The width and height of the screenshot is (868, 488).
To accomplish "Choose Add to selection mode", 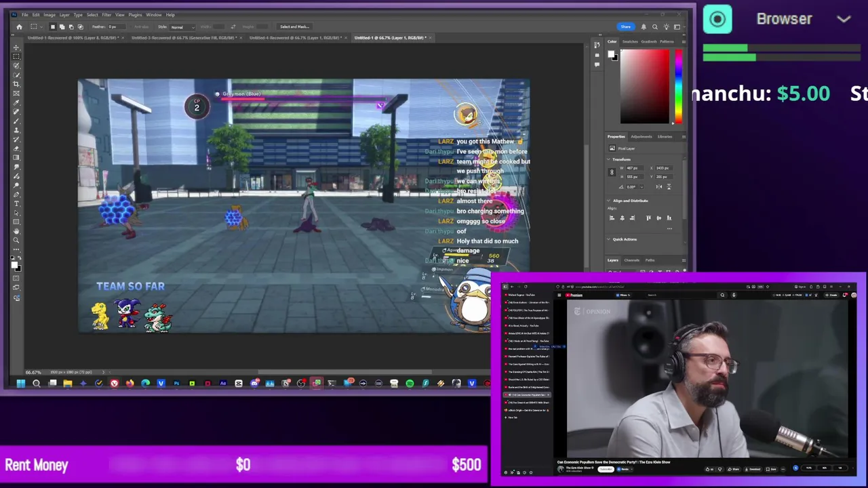I will (x=62, y=26).
